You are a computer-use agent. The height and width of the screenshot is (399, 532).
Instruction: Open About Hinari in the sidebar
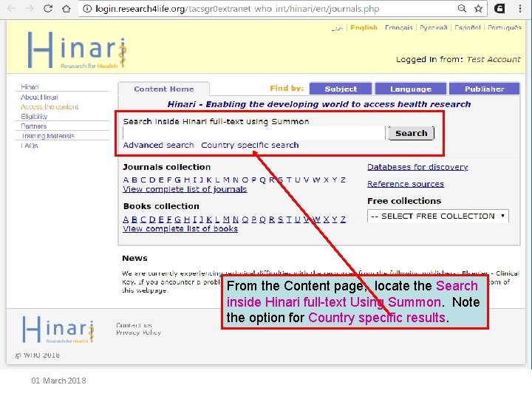point(39,97)
